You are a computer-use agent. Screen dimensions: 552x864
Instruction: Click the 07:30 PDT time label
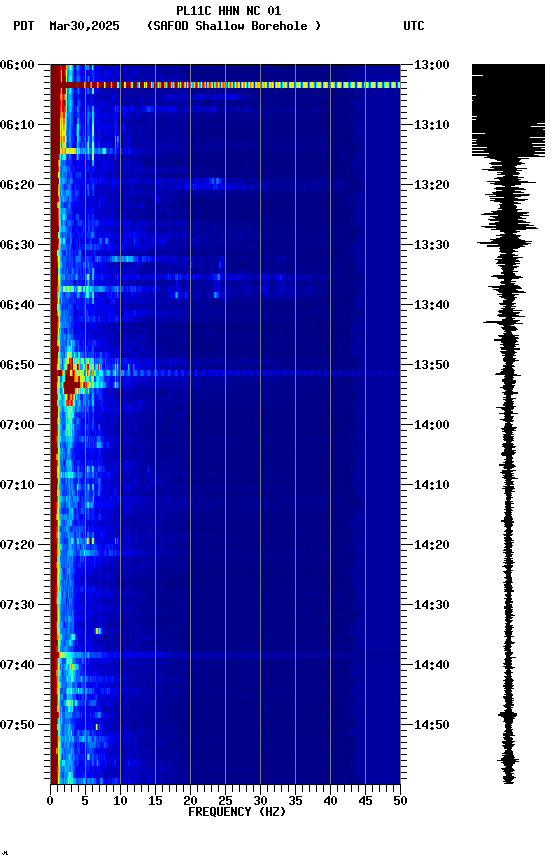point(17,605)
